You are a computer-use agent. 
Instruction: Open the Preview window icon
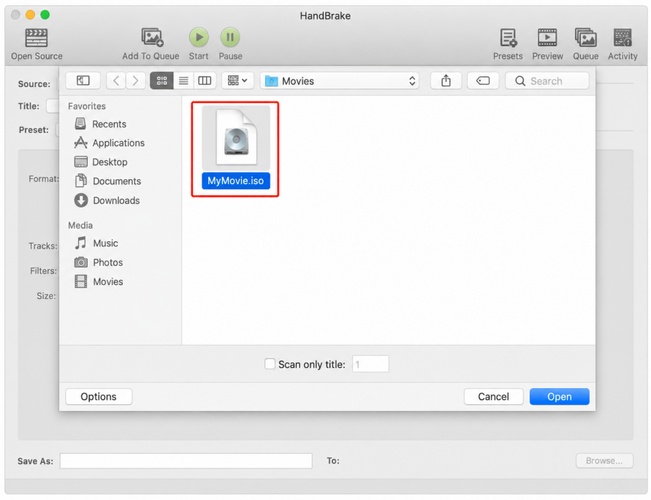click(547, 38)
